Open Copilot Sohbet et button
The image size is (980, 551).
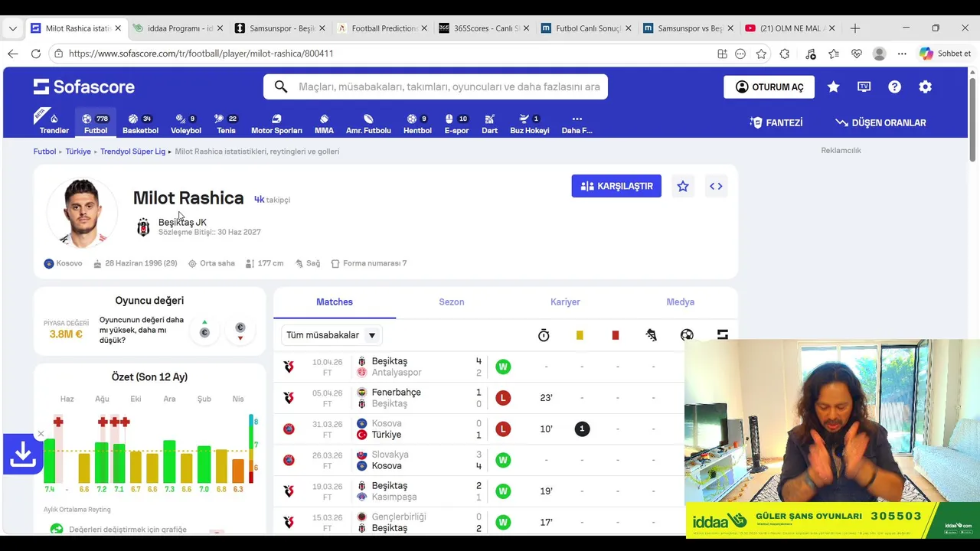946,54
